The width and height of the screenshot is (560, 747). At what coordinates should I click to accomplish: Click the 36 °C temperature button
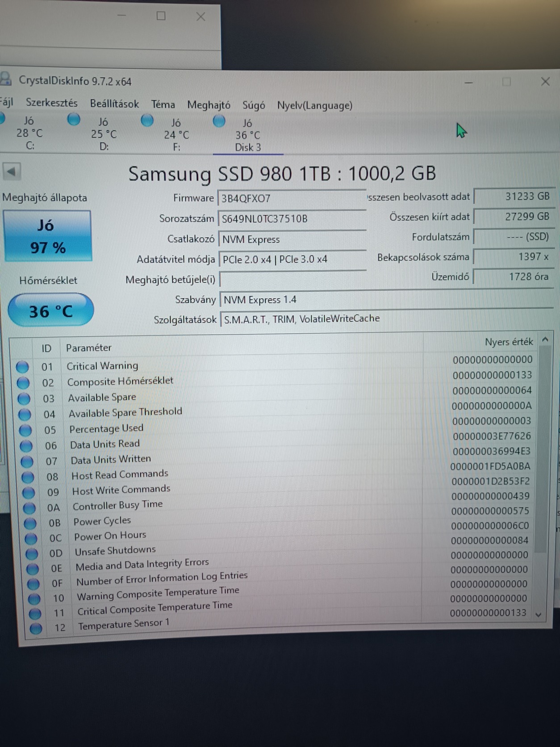(50, 311)
